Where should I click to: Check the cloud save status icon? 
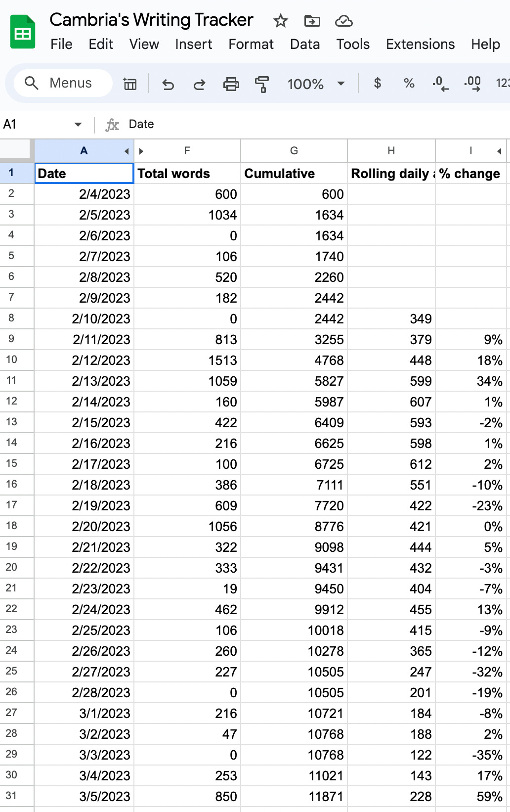click(x=343, y=21)
